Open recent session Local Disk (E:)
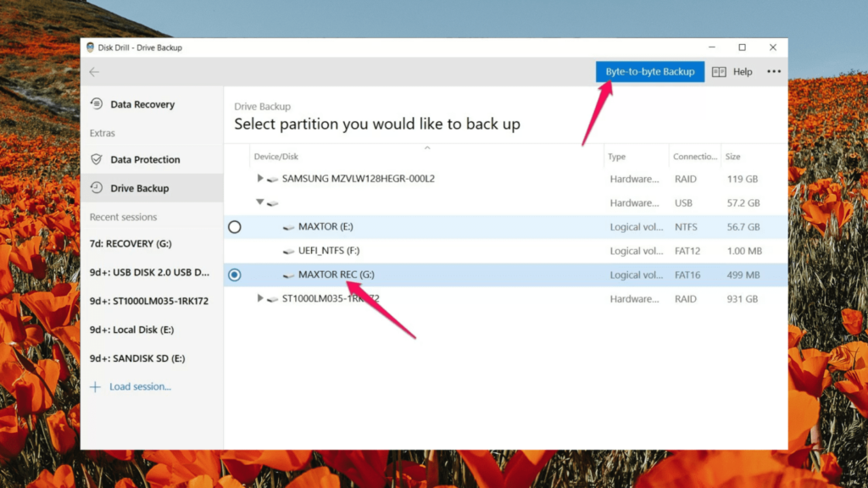This screenshot has width=868, height=488. [131, 330]
